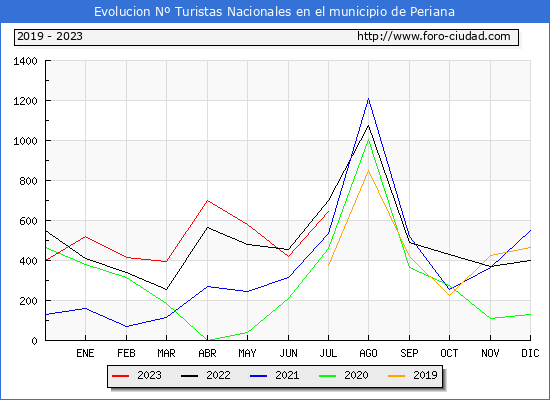550x400 pixels.
Task: Select the OCT month label
Action: click(449, 353)
